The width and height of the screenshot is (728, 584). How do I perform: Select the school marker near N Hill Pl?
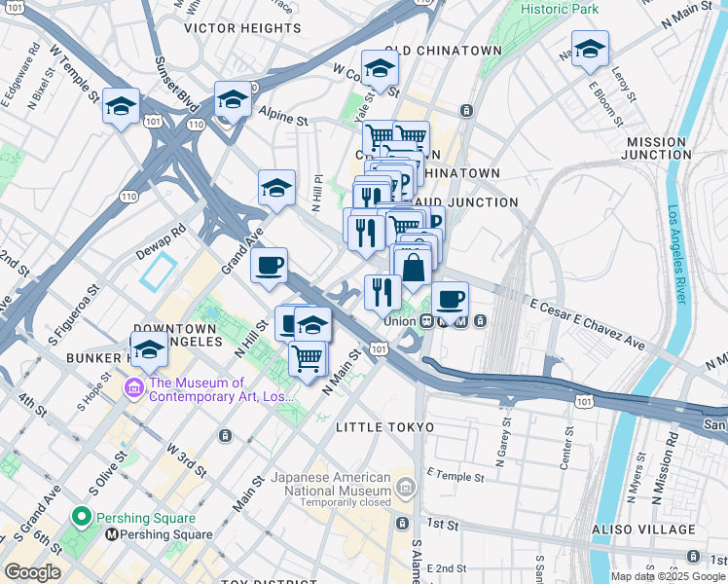point(276,190)
